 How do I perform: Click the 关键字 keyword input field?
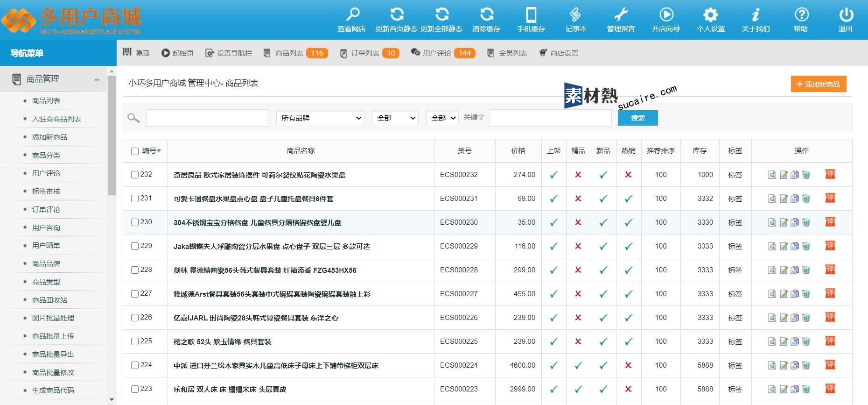550,118
